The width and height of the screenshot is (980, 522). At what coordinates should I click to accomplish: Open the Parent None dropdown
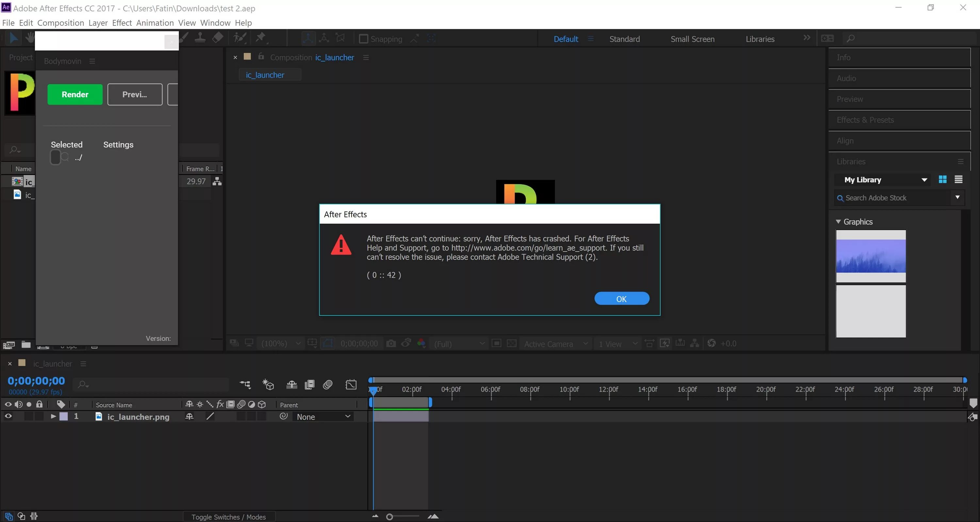(323, 417)
